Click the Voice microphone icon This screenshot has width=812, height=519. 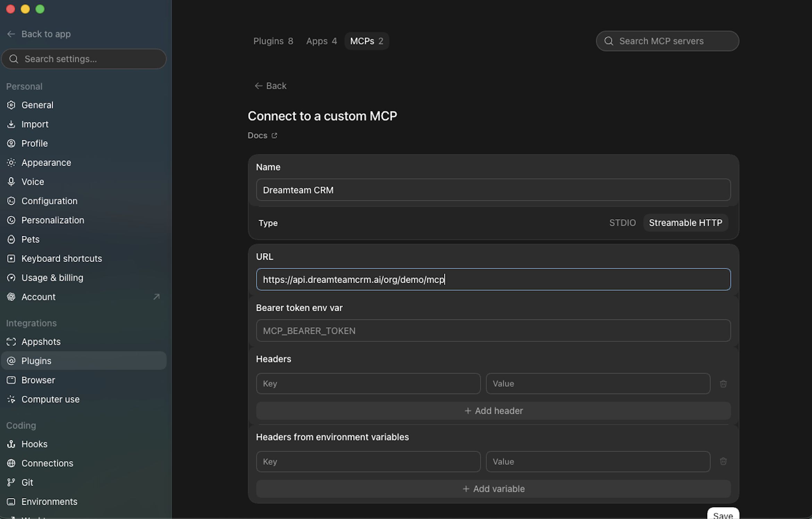pos(11,181)
